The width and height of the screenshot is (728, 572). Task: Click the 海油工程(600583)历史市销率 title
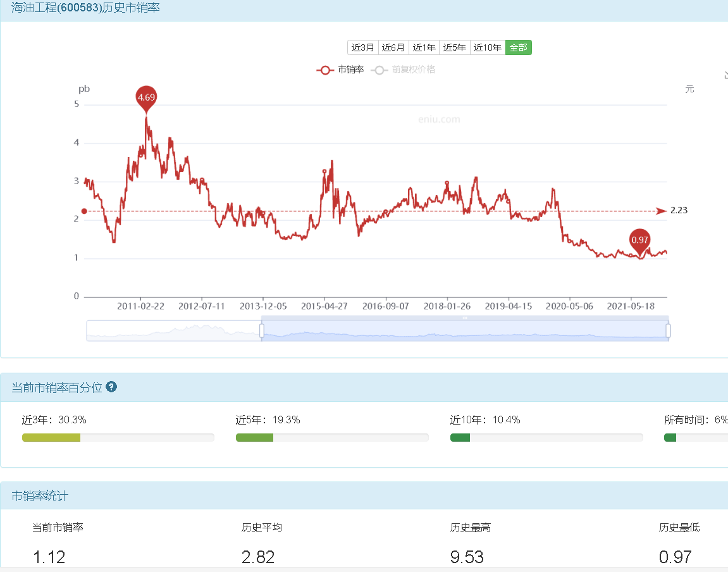(85, 8)
